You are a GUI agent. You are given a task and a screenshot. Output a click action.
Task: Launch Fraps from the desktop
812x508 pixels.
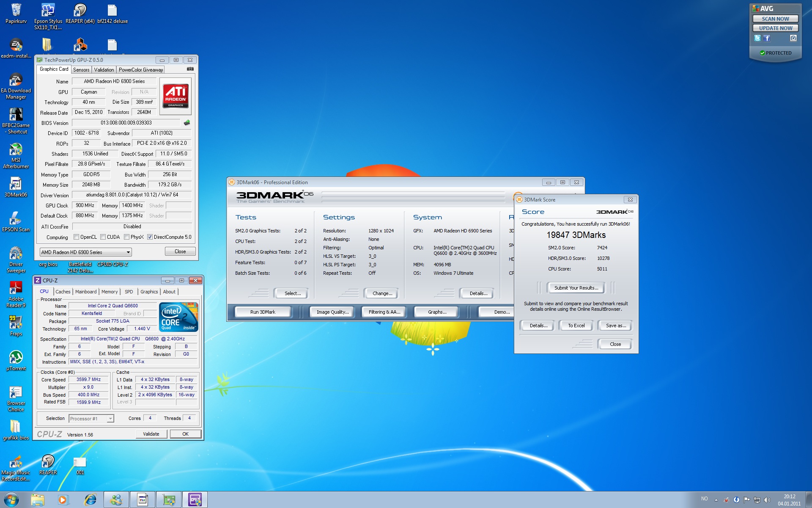(16, 326)
